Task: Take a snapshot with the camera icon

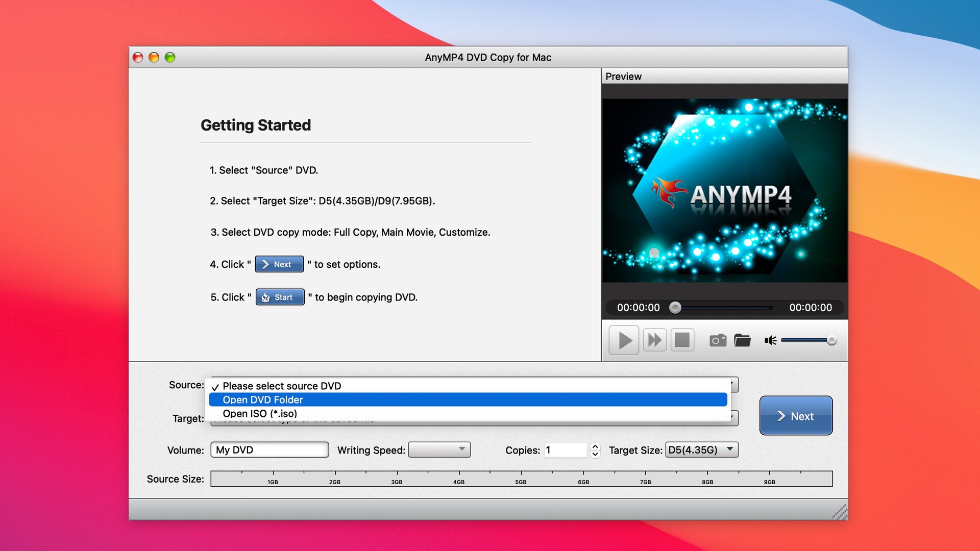Action: click(x=718, y=340)
